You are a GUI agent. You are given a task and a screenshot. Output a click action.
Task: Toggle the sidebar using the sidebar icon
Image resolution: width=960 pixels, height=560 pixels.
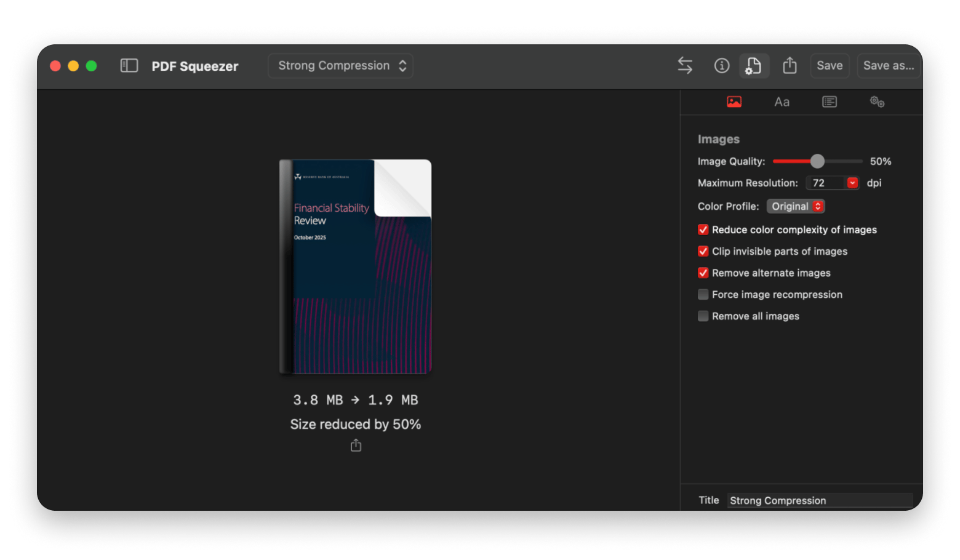[x=129, y=65]
